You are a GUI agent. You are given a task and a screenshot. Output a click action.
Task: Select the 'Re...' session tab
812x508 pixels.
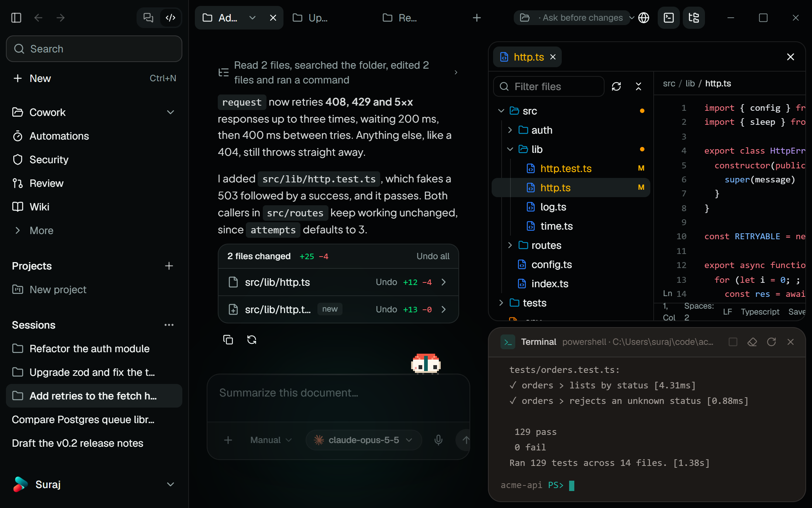pyautogui.click(x=401, y=18)
